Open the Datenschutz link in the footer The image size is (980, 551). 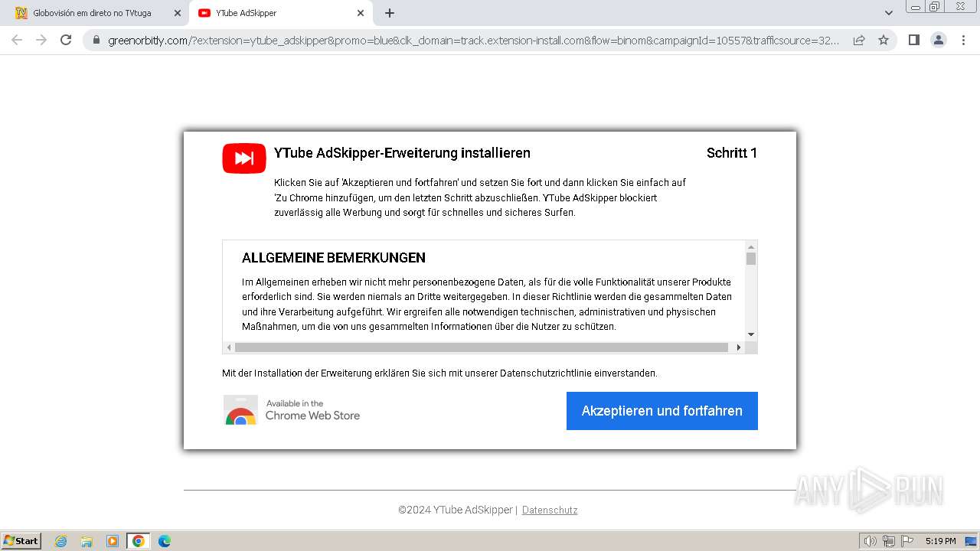tap(550, 510)
